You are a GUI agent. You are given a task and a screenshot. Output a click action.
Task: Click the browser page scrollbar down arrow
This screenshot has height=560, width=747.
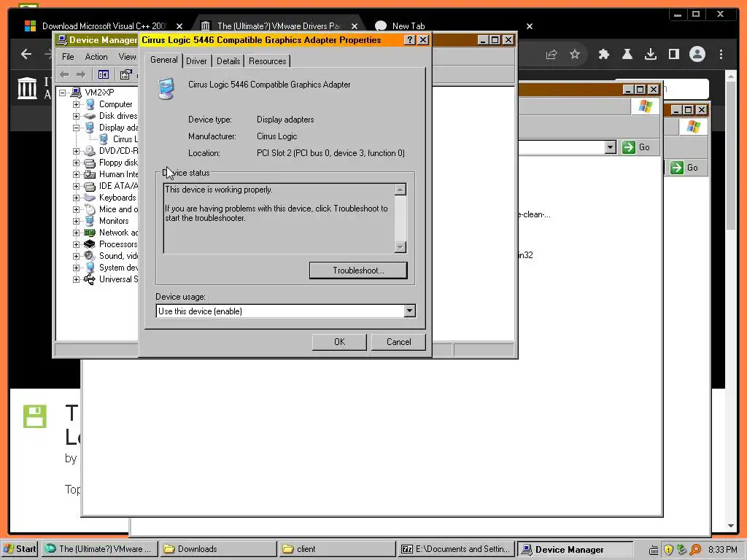731,526
